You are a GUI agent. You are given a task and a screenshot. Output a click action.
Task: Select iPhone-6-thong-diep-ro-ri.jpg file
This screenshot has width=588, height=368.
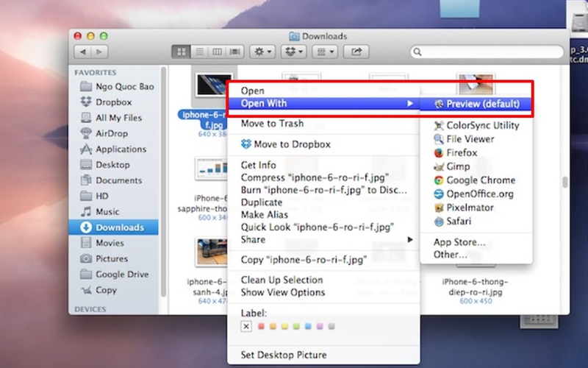click(476, 286)
